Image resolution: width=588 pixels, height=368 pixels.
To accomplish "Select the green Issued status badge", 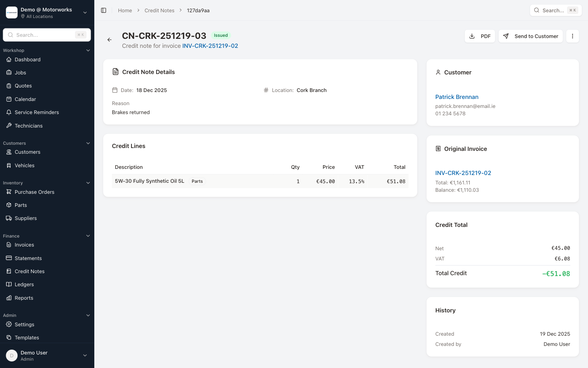I will (220, 35).
